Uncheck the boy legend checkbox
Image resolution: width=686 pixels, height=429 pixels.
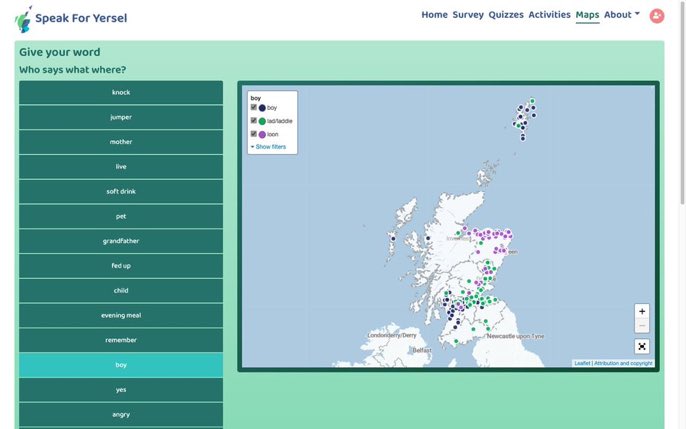[x=254, y=107]
